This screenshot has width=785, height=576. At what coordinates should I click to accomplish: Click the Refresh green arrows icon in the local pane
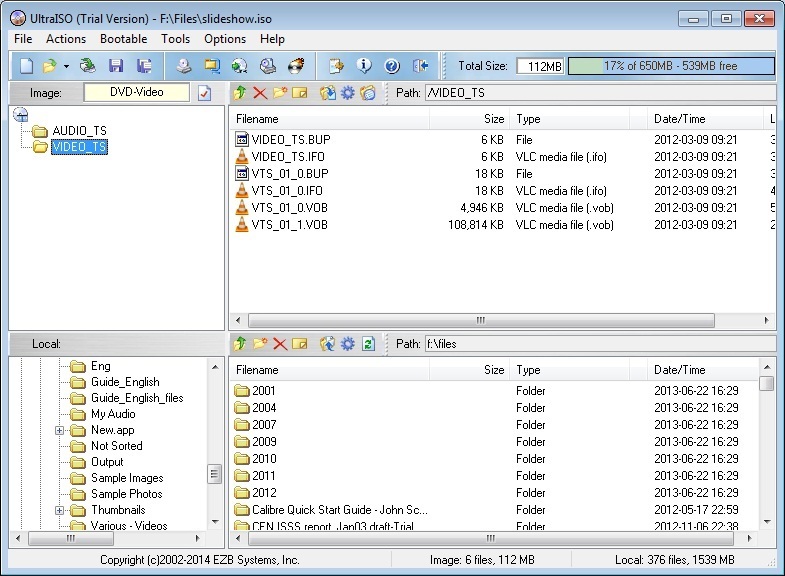368,344
